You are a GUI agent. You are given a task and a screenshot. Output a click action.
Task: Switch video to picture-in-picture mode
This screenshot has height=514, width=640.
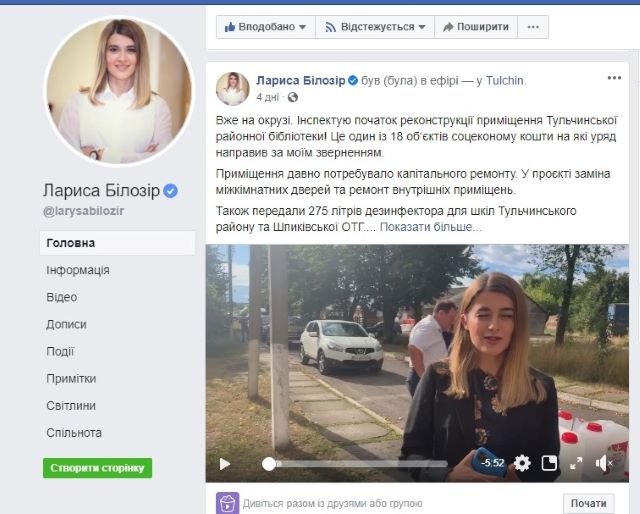coord(549,463)
